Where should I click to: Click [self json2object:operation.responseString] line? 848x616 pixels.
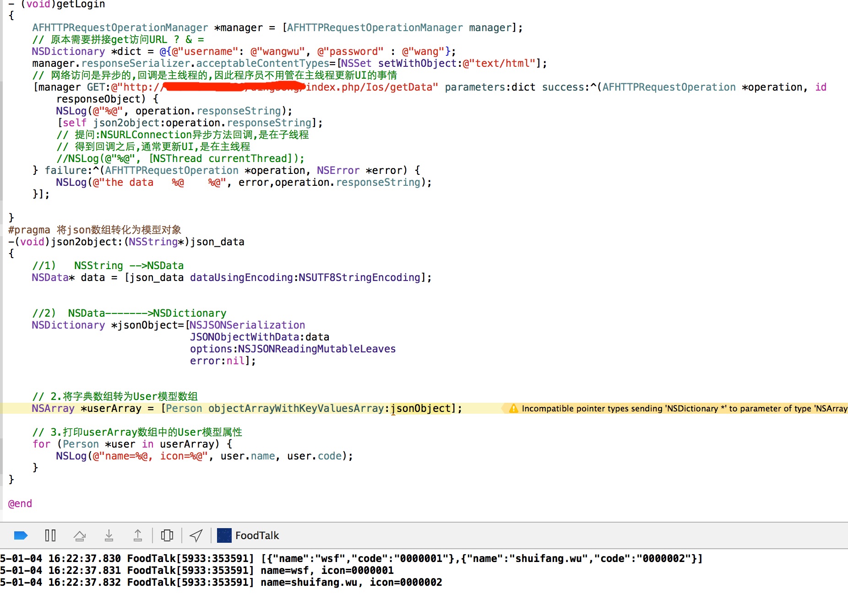[190, 123]
